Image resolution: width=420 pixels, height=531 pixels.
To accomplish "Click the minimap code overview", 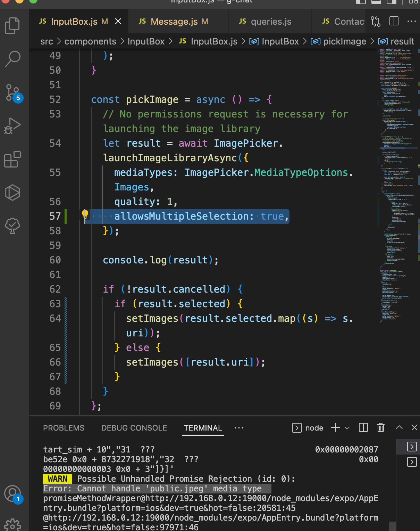I will tap(398, 186).
